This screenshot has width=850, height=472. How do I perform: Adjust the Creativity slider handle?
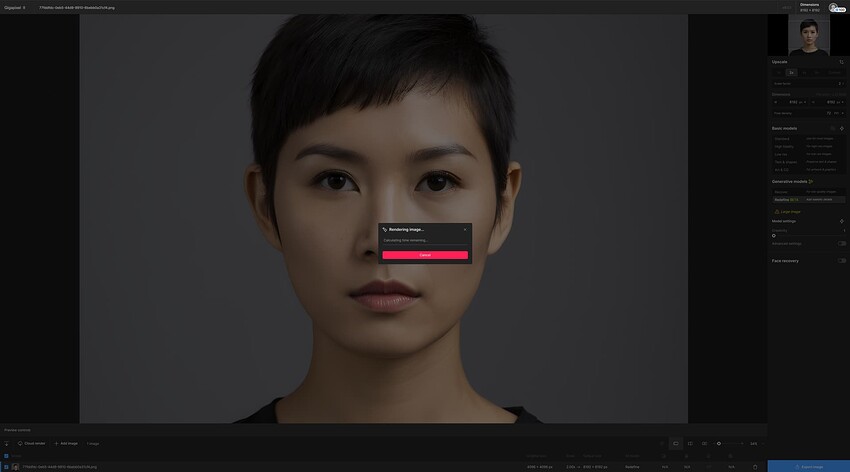pos(774,236)
